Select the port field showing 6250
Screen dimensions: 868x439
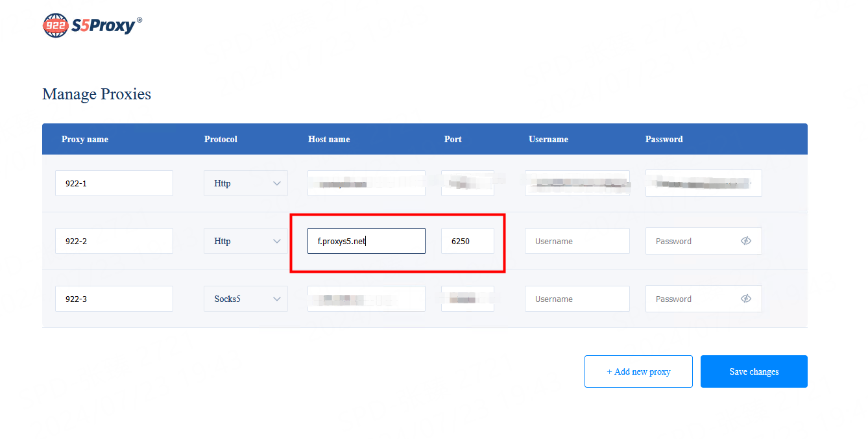tap(467, 241)
